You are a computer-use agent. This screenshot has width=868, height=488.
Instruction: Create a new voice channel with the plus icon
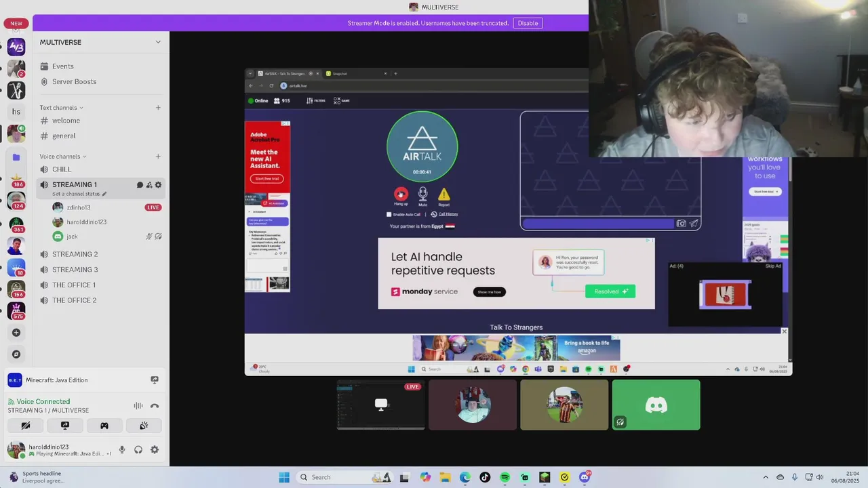(158, 157)
